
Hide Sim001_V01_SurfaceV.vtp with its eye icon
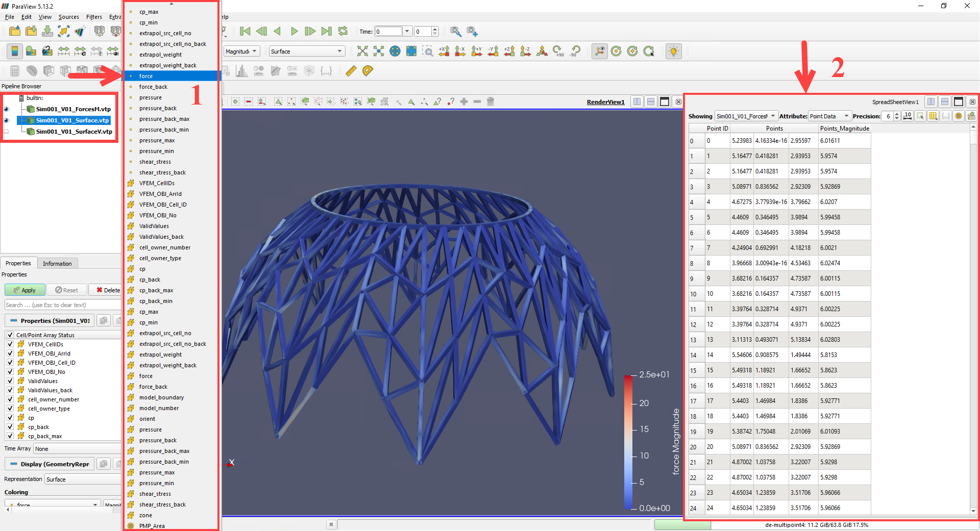pyautogui.click(x=6, y=131)
